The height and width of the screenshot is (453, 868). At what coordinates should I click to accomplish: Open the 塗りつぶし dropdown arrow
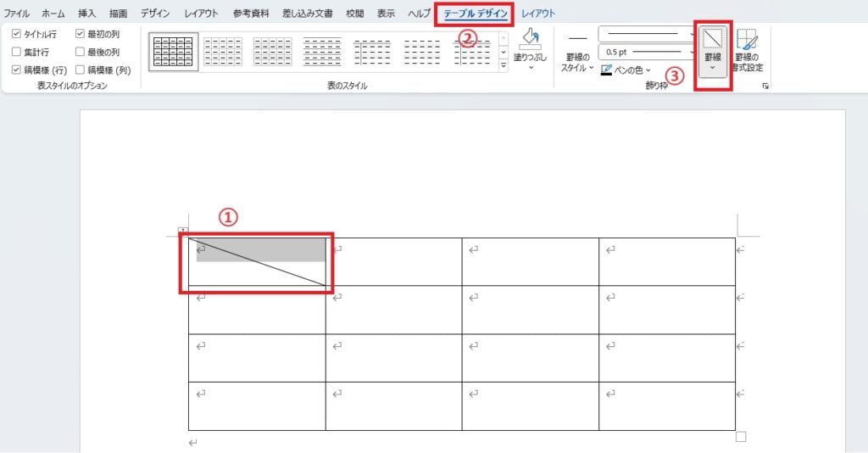tap(531, 68)
